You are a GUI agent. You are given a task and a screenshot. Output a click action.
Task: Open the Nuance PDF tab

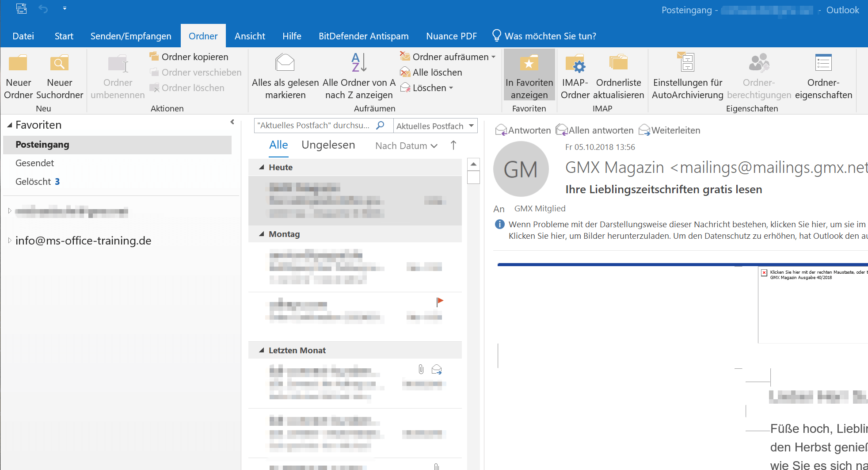click(x=451, y=36)
